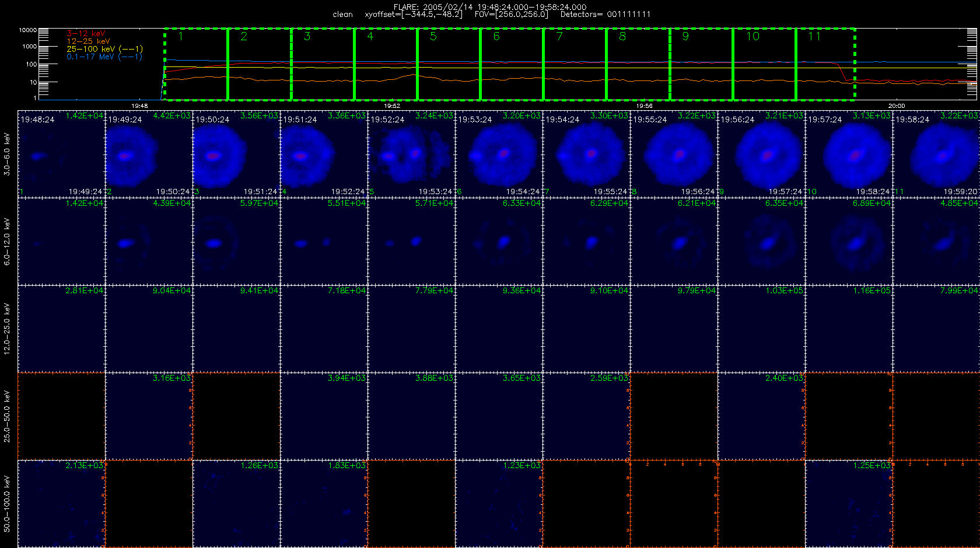Click the 4.85E+04 peak value text
The height and width of the screenshot is (548, 980).
(x=960, y=203)
